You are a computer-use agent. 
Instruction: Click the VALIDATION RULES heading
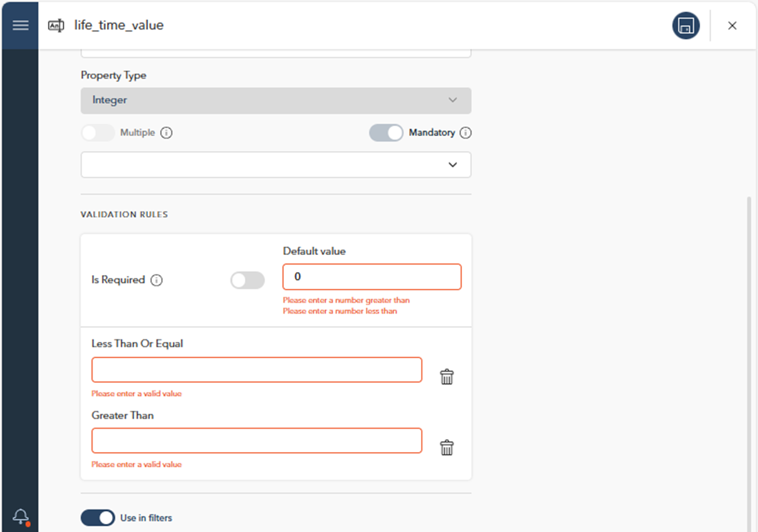[124, 215]
